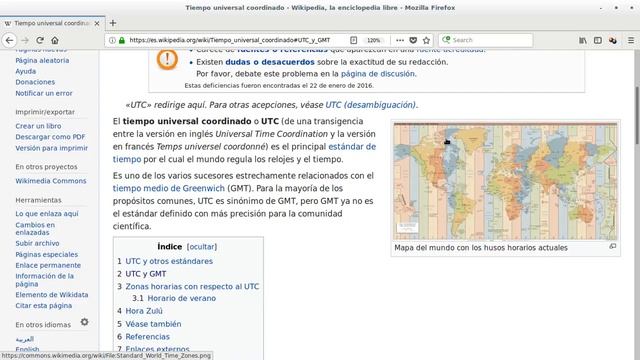The image size is (640, 360).
Task: Open page actions three-dots menu
Action: 400,40
